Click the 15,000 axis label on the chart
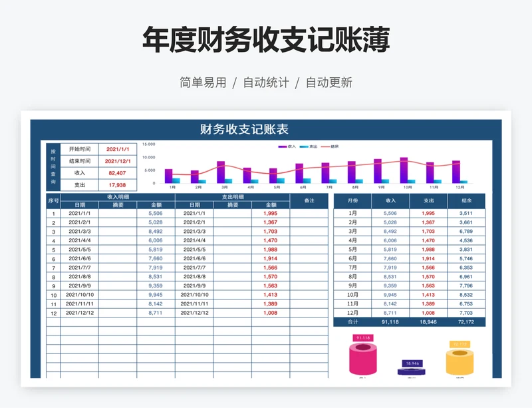Viewport: 532px width, 408px height. 150,143
